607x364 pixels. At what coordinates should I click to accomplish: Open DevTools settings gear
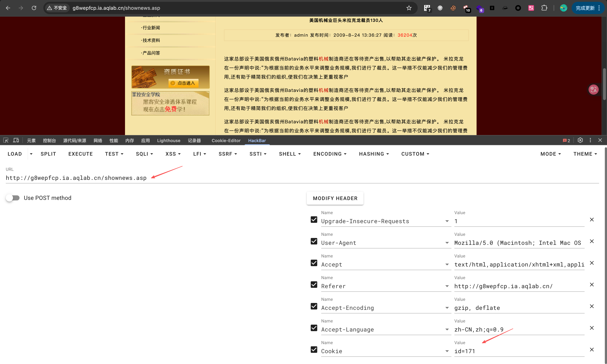(580, 140)
